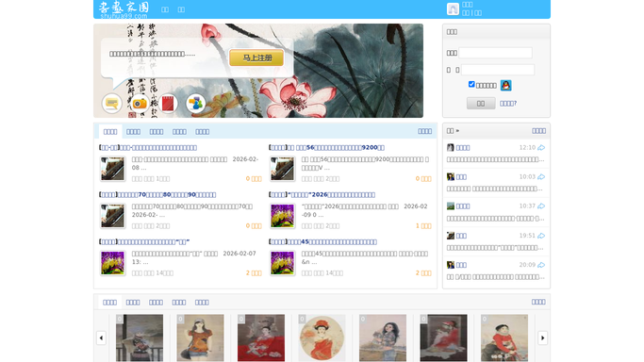The width and height of the screenshot is (644, 362).
Task: Show next paintings with the right carousel arrow
Action: point(542,337)
